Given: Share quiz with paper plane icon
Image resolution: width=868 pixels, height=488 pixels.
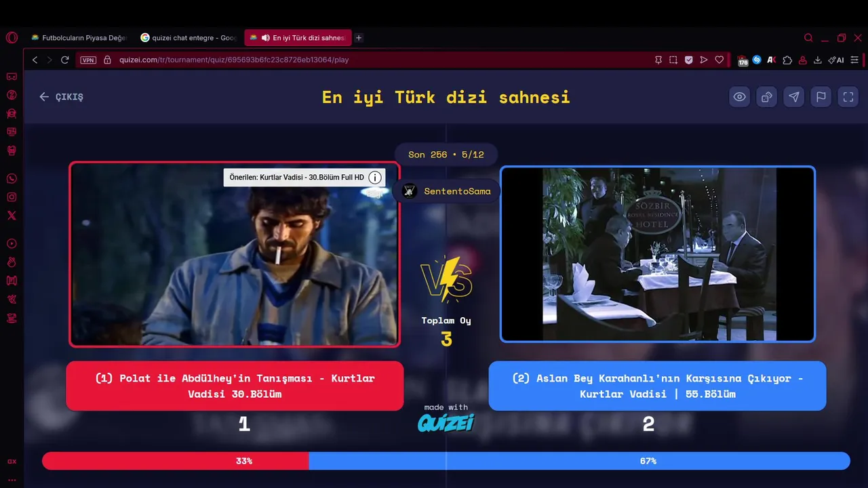Looking at the screenshot, I should click(x=794, y=97).
